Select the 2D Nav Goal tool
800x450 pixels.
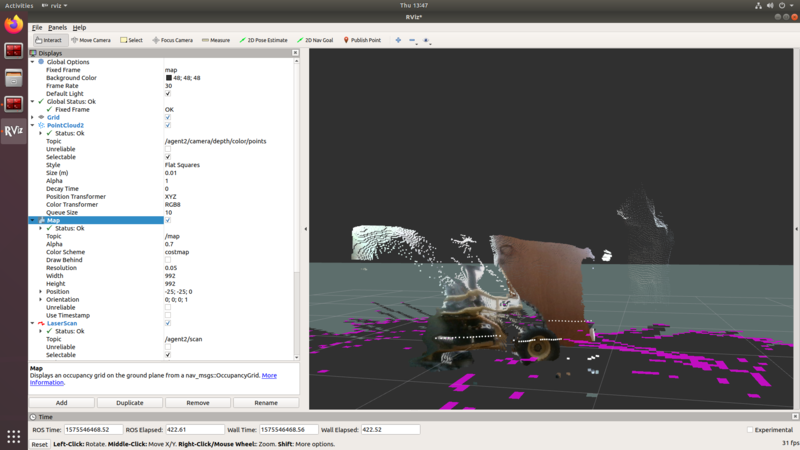317,40
